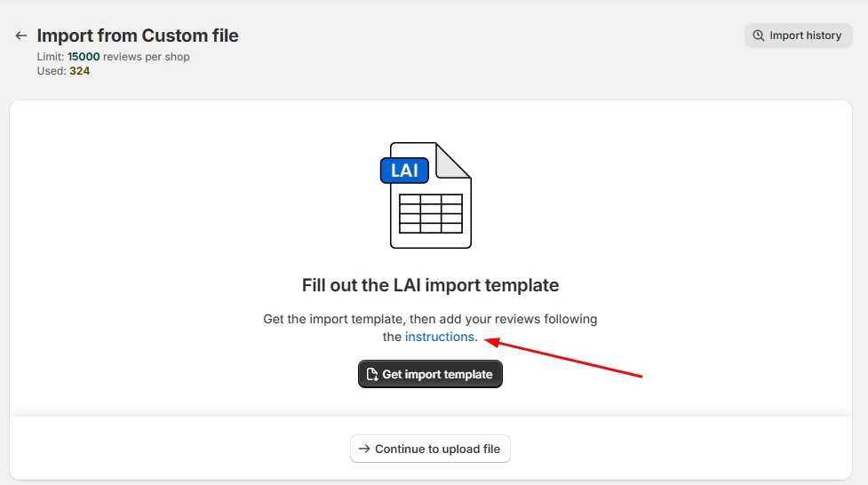Click Continue to upload file
The height and width of the screenshot is (485, 868).
point(430,449)
